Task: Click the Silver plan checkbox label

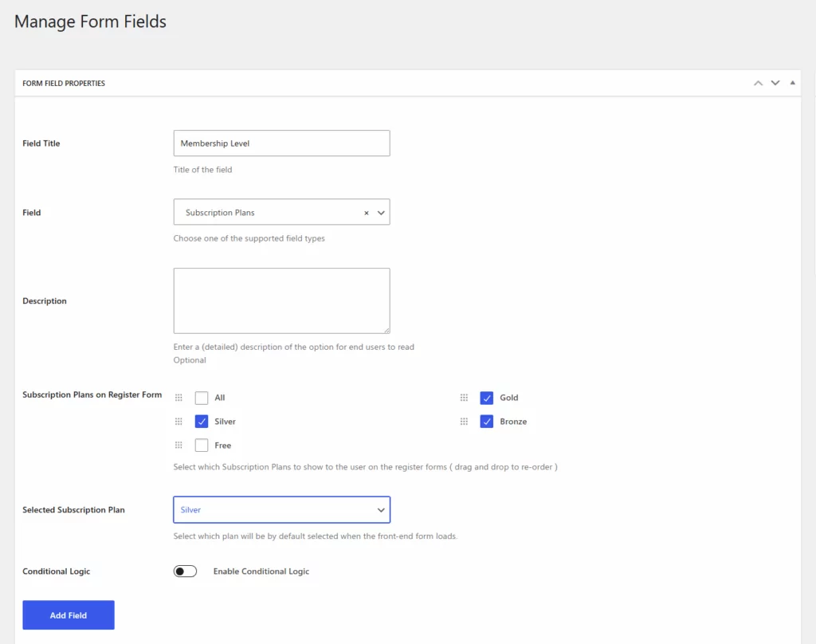Action: point(225,422)
